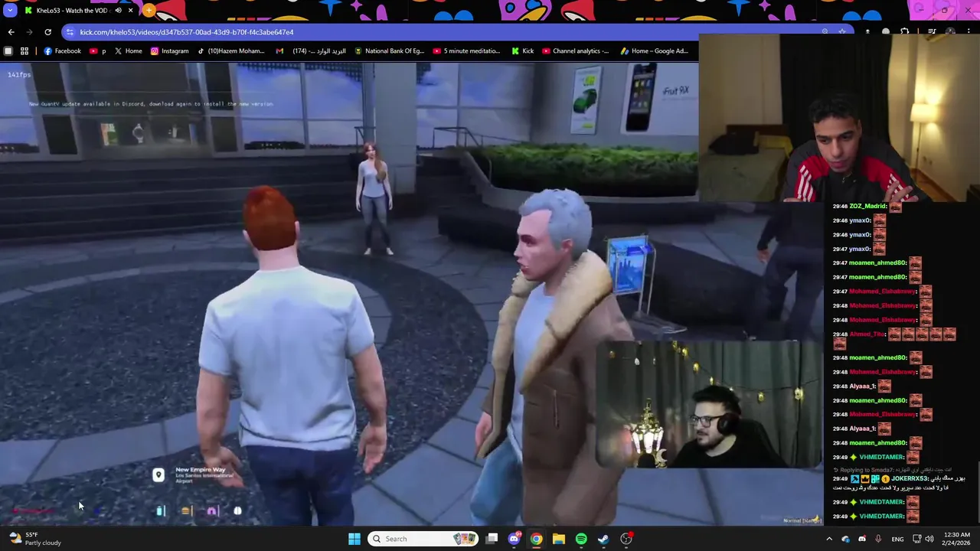Bookmark this page with the star
The width and height of the screenshot is (980, 551).
tap(842, 32)
